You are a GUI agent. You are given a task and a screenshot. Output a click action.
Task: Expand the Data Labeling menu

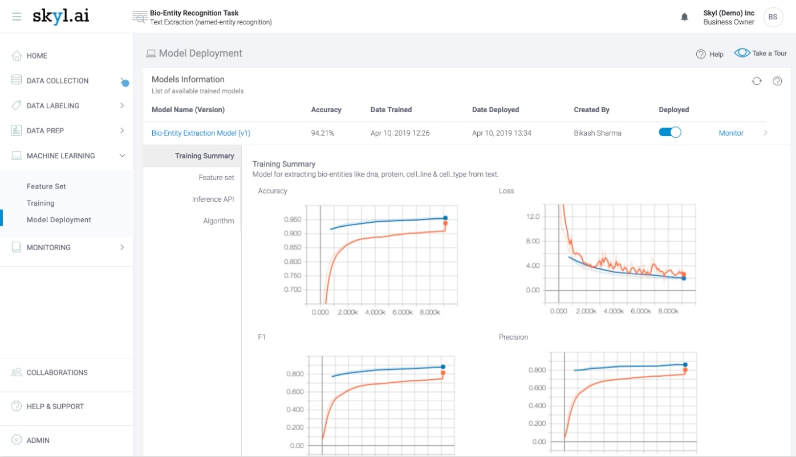[122, 105]
